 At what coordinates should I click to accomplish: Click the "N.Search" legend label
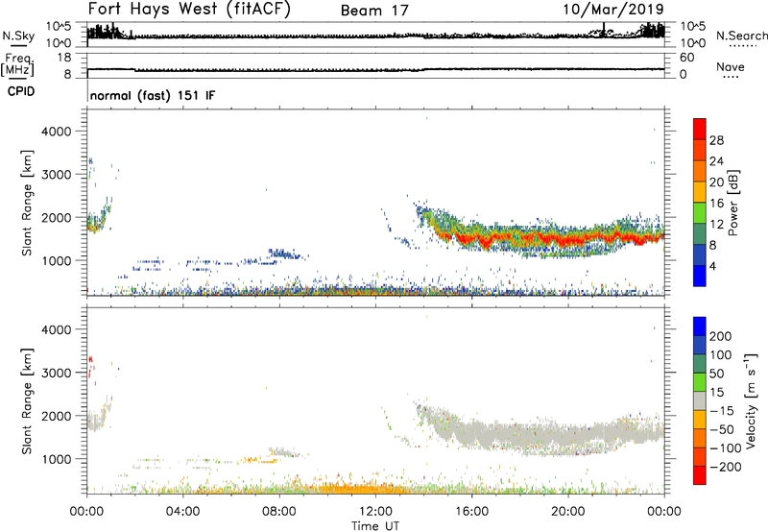coord(741,36)
